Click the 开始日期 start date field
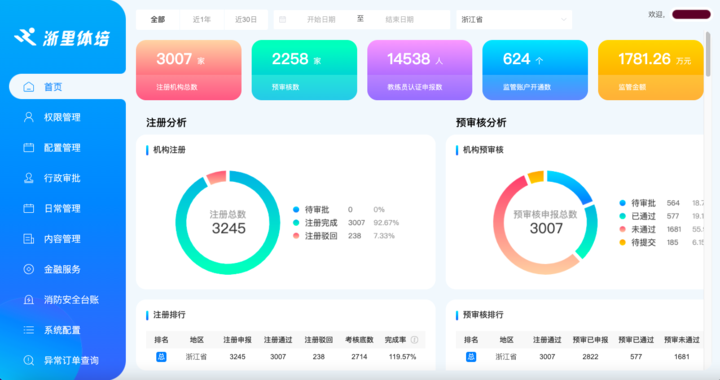Screen dimensions: 720x380 tap(321, 20)
